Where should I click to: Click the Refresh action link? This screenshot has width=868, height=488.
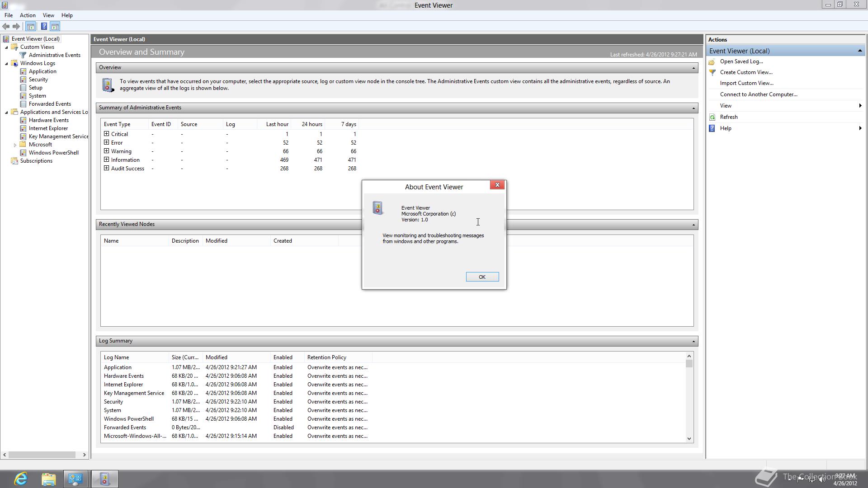[729, 117]
